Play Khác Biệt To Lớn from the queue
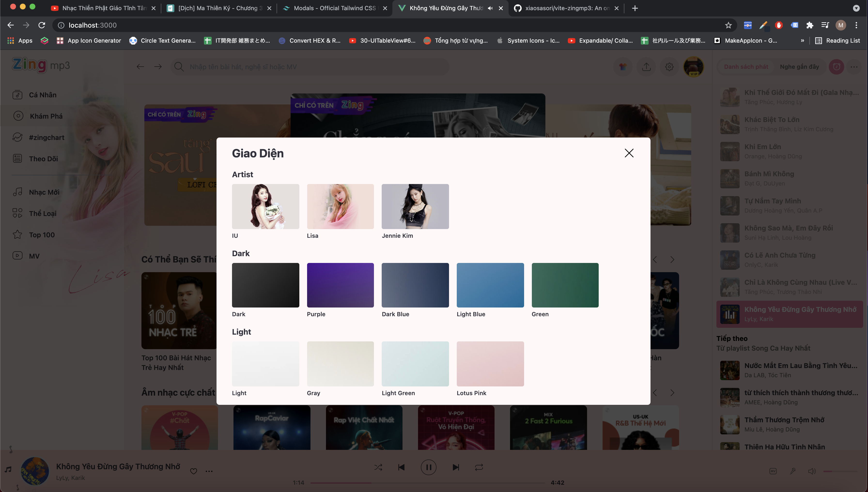Image resolution: width=868 pixels, height=492 pixels. pos(790,124)
